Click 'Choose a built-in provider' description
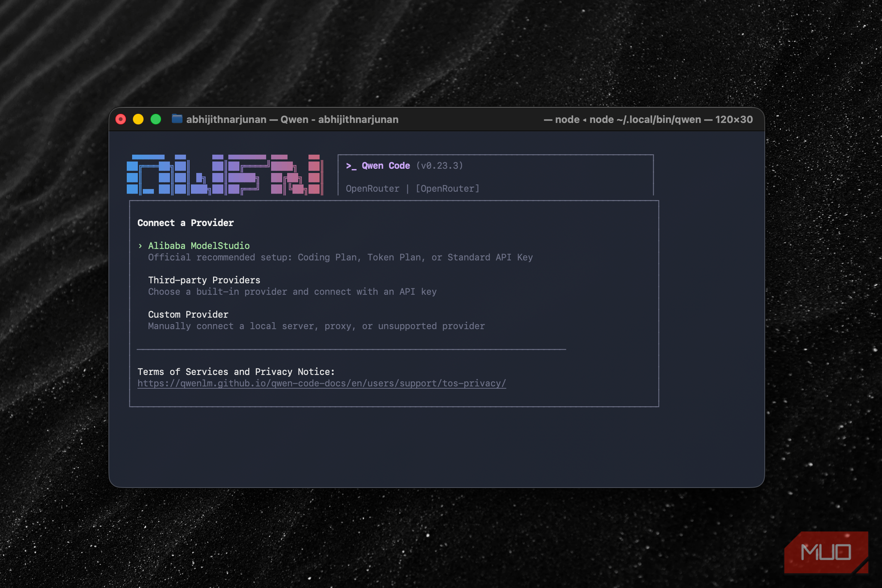Viewport: 882px width, 588px height. click(292, 292)
